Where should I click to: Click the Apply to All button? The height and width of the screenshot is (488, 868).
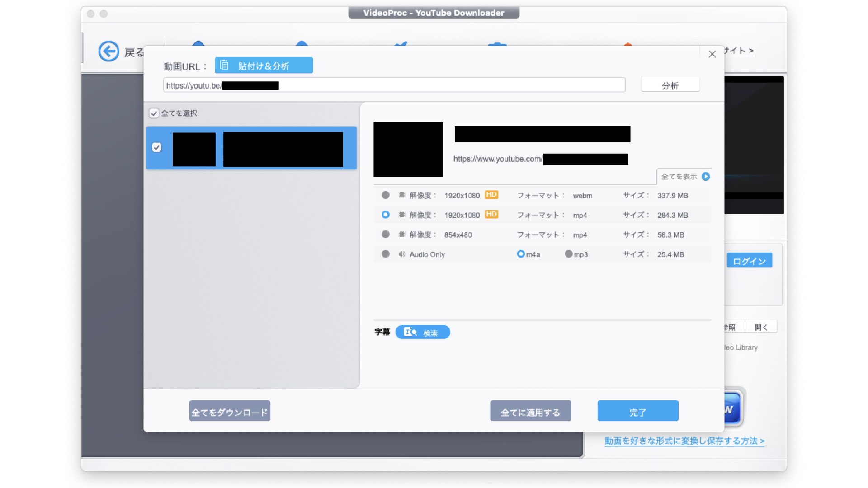click(530, 411)
